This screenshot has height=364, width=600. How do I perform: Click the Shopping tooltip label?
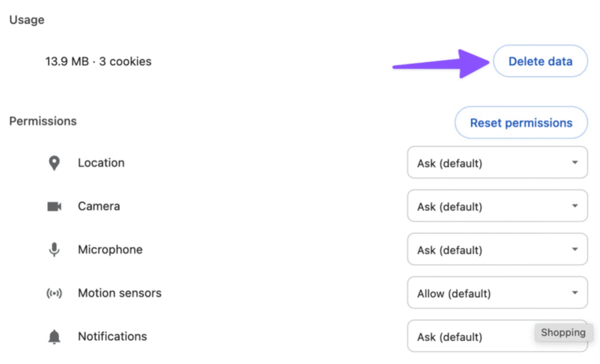click(563, 333)
